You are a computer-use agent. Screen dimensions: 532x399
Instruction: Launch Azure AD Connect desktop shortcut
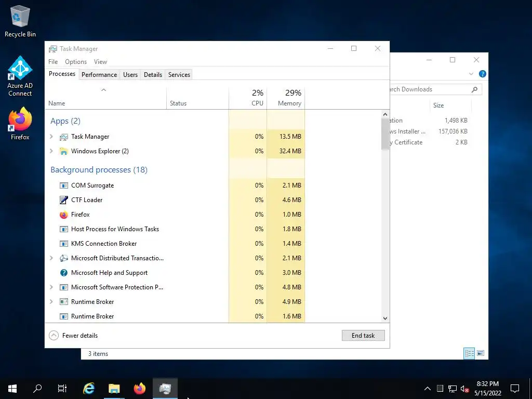(x=20, y=76)
